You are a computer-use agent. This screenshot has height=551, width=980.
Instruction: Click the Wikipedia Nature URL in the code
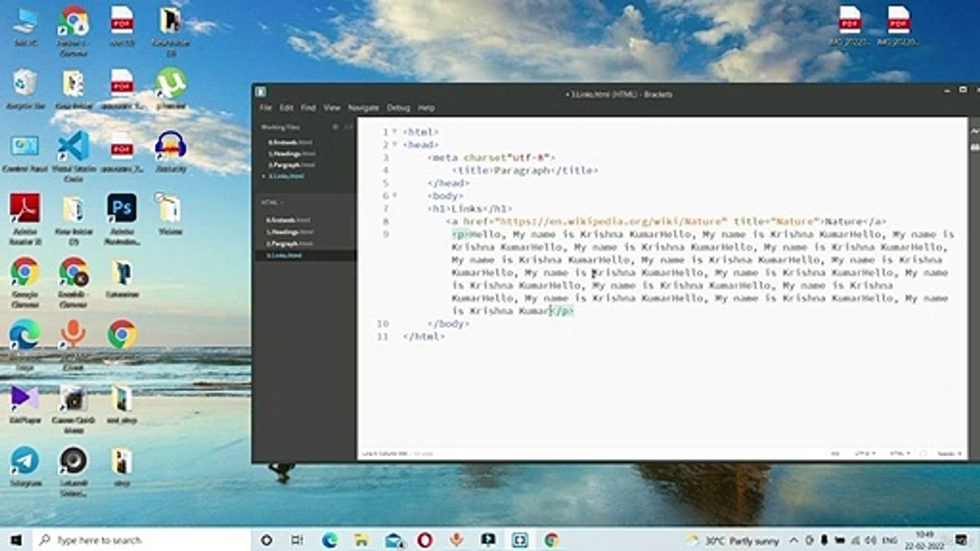point(611,221)
